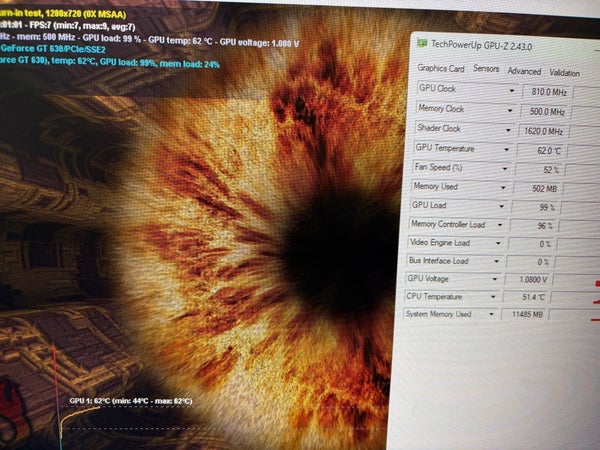Open the GPU Clock sensor dropdown
The image size is (600, 450).
(512, 91)
